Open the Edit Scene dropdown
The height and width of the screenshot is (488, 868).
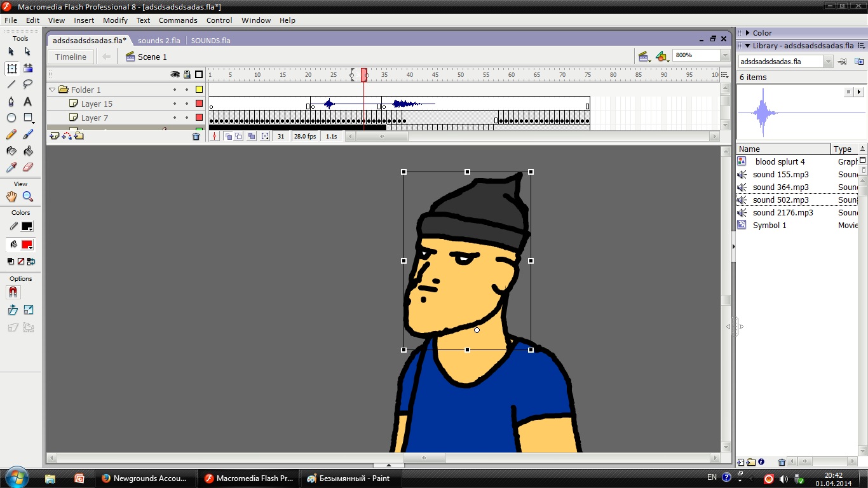click(x=644, y=57)
